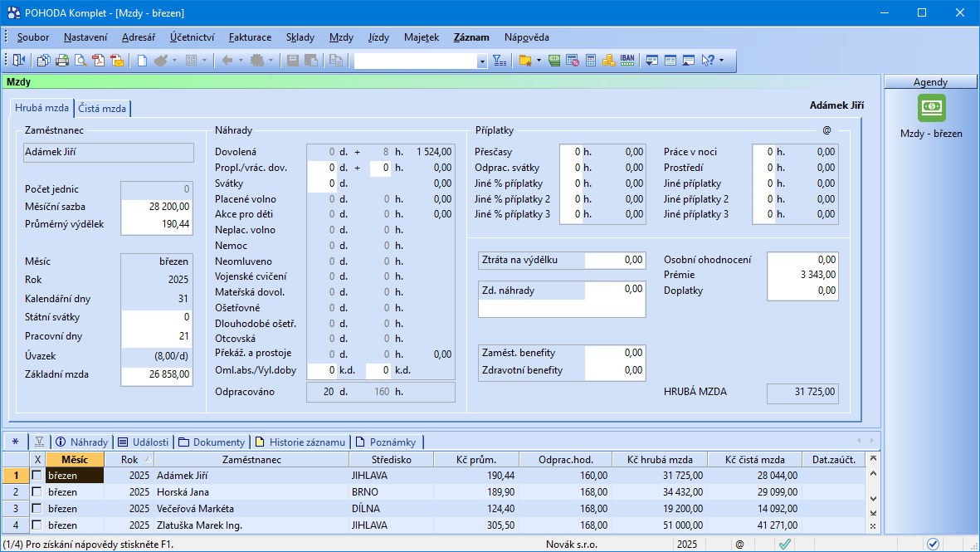Viewport: 980px width, 552px height.
Task: Click the printer icon in toolbar
Action: tap(62, 61)
